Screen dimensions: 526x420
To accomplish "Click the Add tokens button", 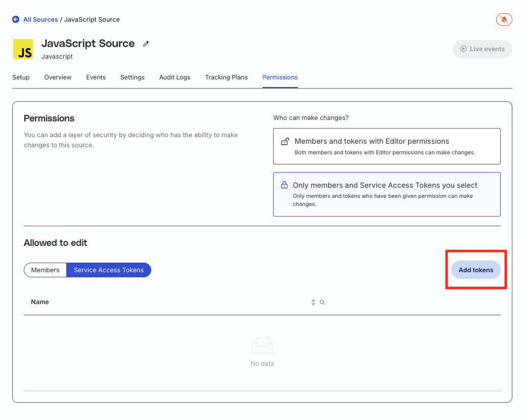I will click(x=476, y=270).
